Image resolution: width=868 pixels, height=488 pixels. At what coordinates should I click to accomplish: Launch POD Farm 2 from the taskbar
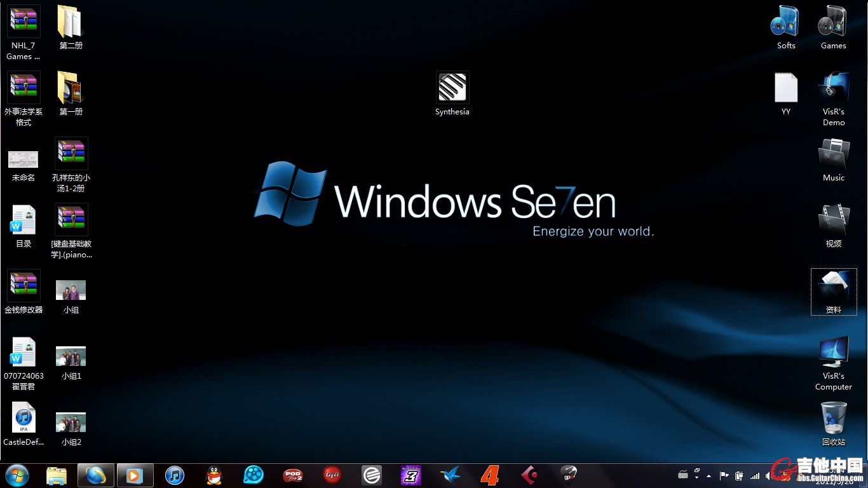[x=293, y=475]
